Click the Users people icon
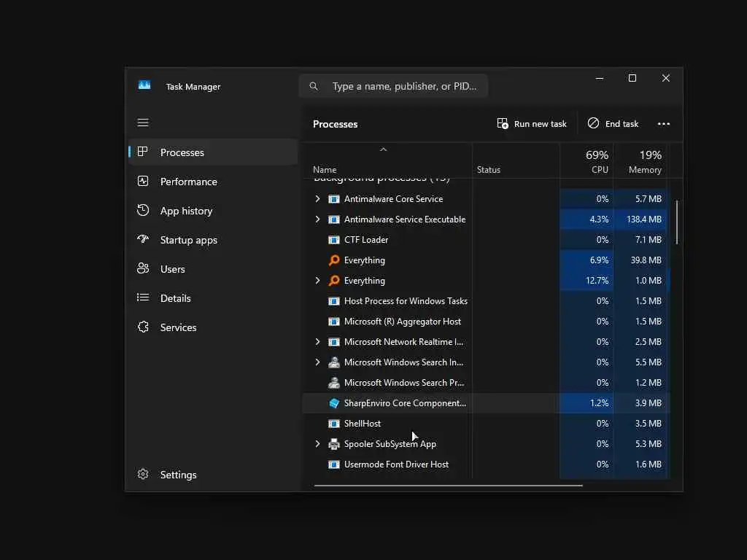The width and height of the screenshot is (747, 560). coord(143,268)
